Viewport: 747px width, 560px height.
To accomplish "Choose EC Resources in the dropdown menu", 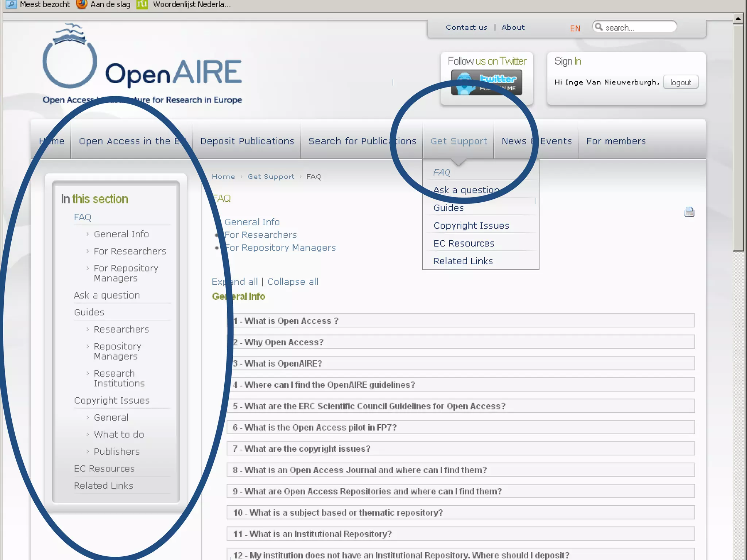I will [464, 244].
